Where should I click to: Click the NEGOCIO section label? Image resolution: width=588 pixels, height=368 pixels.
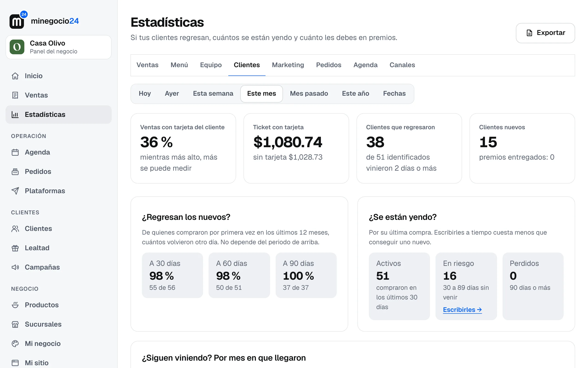pos(25,289)
